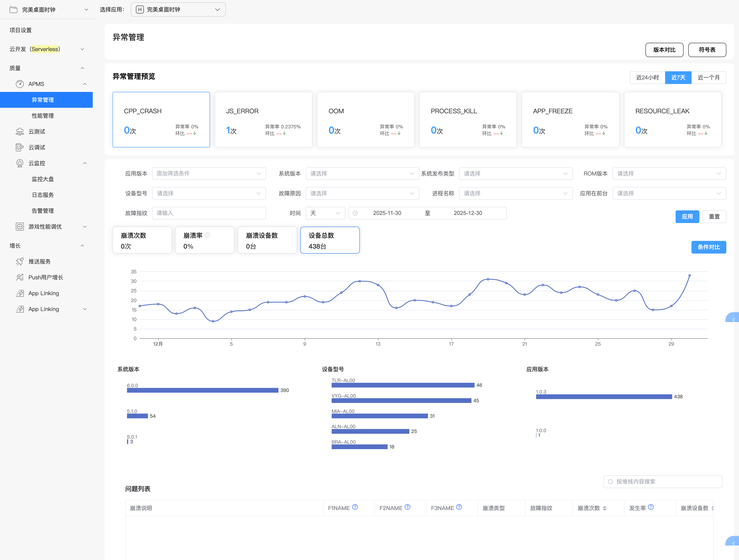Click the 按堆栈内容搜索 search field

(x=663, y=482)
